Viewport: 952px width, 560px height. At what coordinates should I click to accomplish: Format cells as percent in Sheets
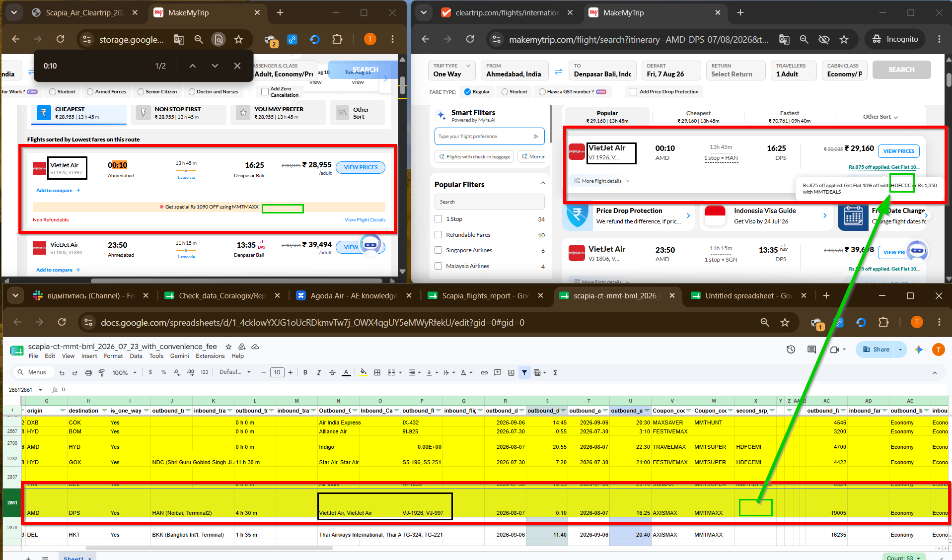click(x=163, y=372)
